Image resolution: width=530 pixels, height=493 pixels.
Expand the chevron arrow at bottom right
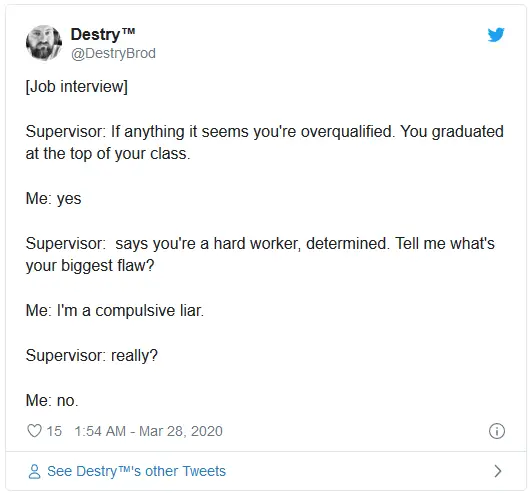click(498, 471)
